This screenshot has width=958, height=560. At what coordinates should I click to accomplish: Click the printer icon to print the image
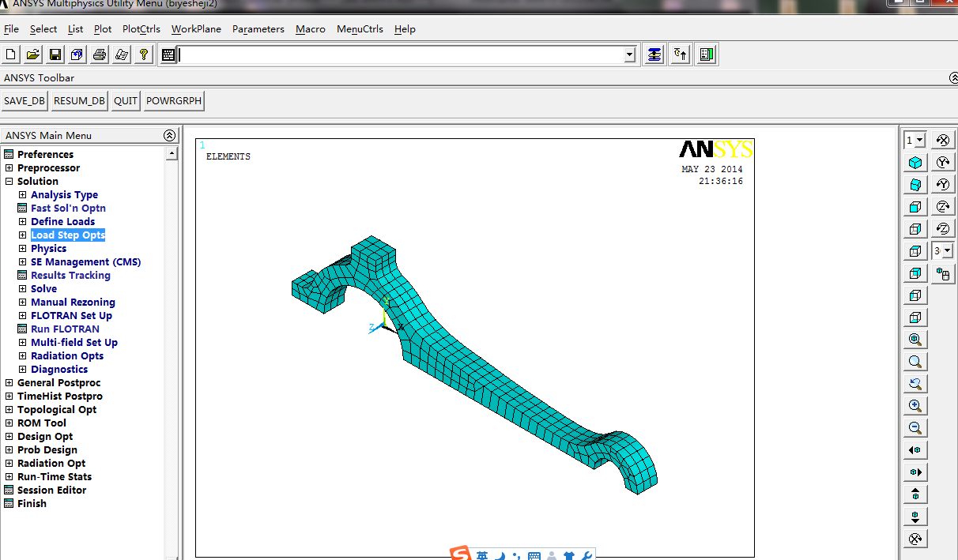100,54
